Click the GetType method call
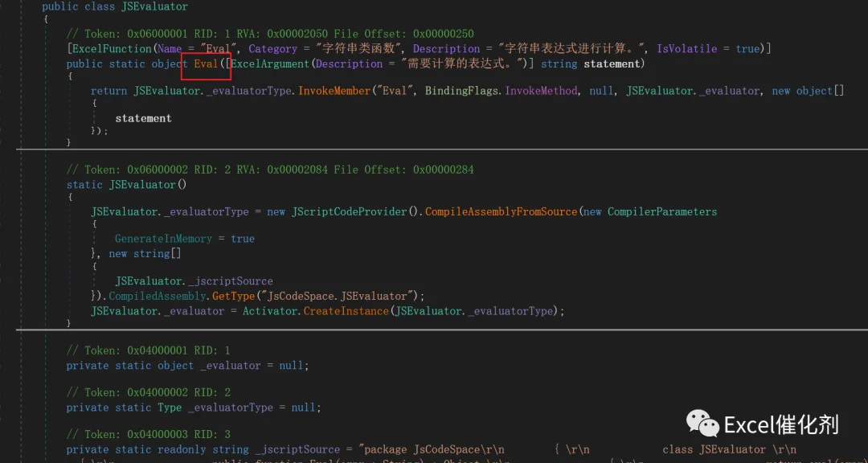Screen dimensions: 868x463 (233, 296)
